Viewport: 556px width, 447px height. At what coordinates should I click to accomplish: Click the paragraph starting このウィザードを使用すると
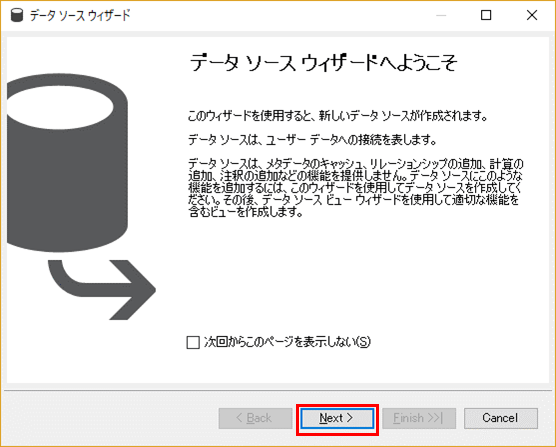pos(338,116)
